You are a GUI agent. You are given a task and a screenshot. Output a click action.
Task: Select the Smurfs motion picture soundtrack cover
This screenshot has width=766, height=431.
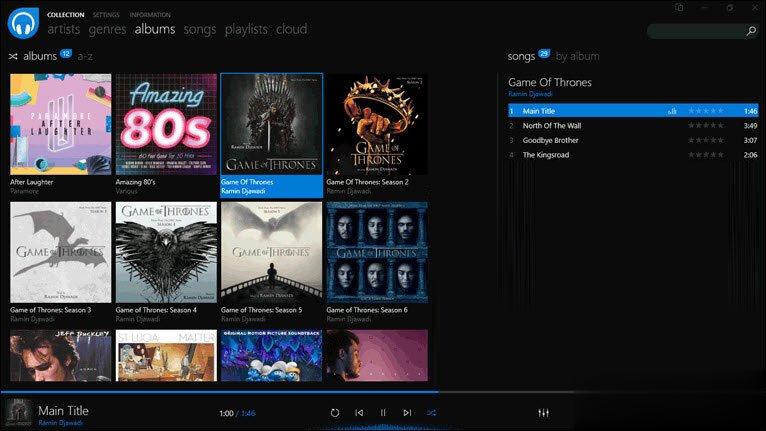[x=272, y=355]
